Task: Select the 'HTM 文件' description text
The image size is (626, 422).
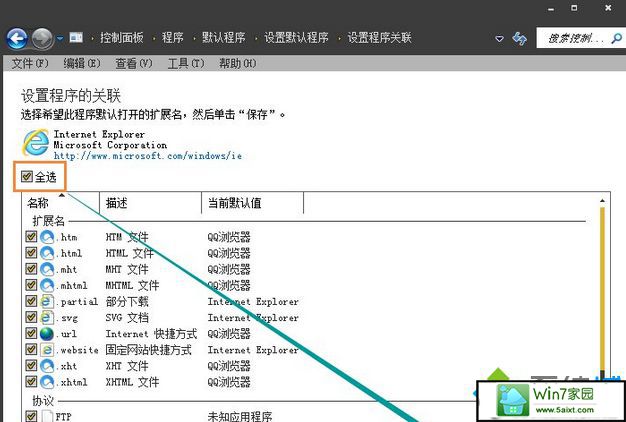Action: [127, 237]
